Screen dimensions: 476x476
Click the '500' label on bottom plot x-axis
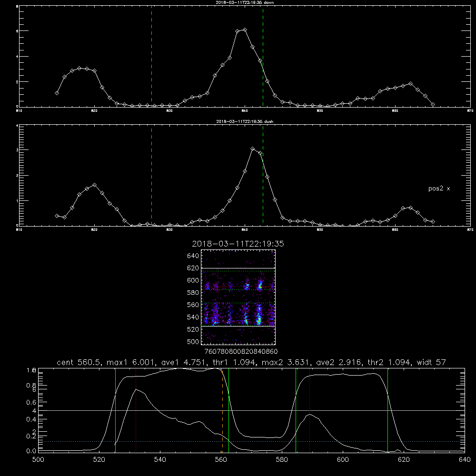tap(38, 460)
